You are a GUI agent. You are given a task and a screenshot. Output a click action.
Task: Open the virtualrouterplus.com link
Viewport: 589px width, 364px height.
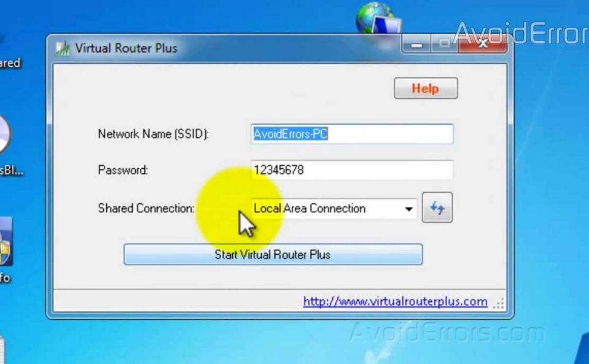(x=395, y=301)
